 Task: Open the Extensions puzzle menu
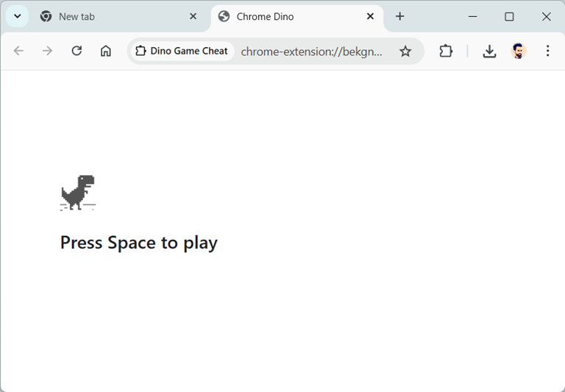click(446, 51)
